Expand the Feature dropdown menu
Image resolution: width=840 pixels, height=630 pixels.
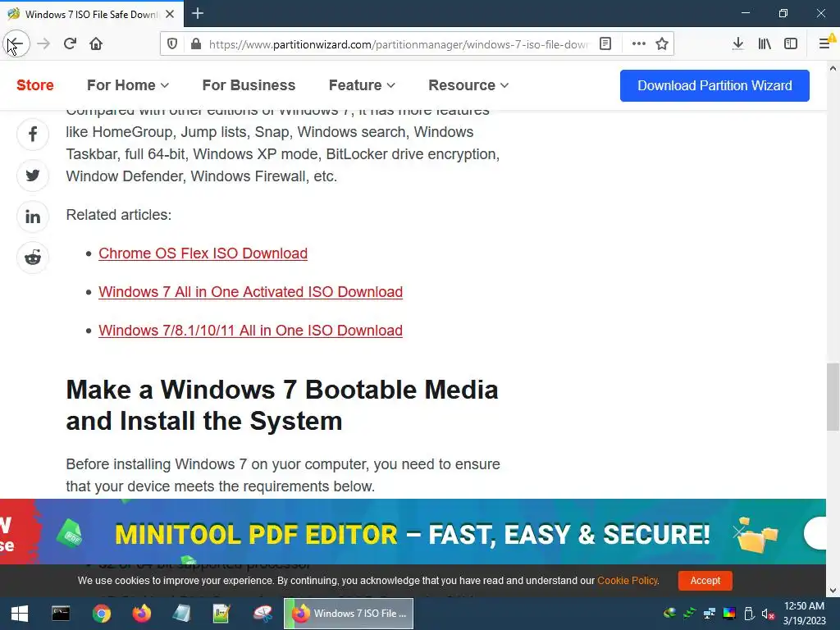(x=362, y=85)
